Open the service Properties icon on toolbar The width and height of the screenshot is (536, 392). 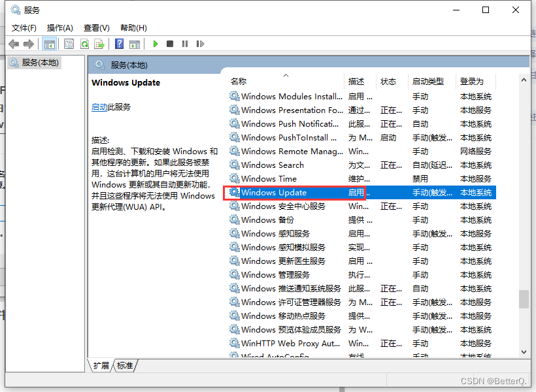tap(68, 44)
